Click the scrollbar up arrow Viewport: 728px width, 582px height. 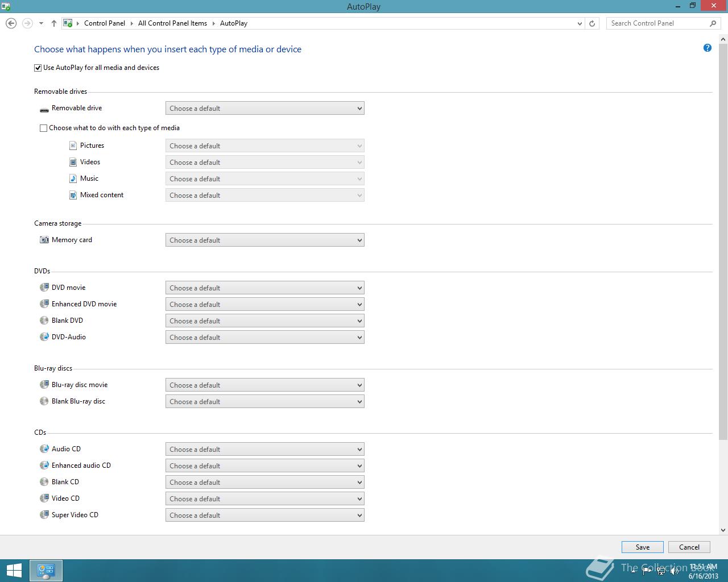[723, 39]
